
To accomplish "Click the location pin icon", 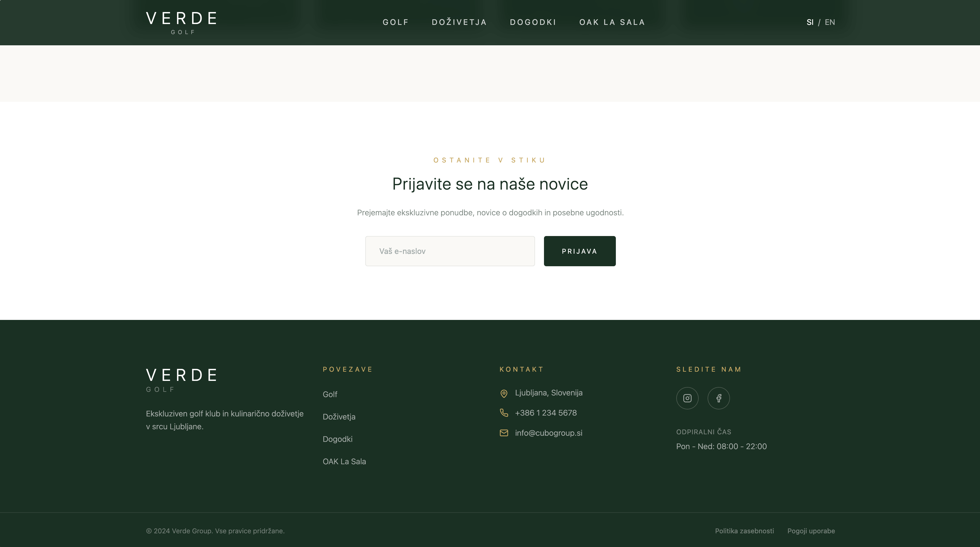I will (504, 393).
